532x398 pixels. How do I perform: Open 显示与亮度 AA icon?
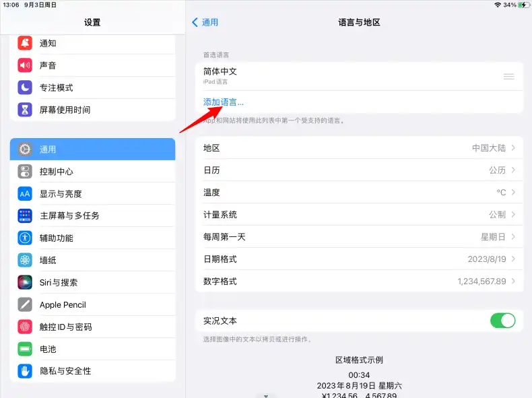point(25,194)
